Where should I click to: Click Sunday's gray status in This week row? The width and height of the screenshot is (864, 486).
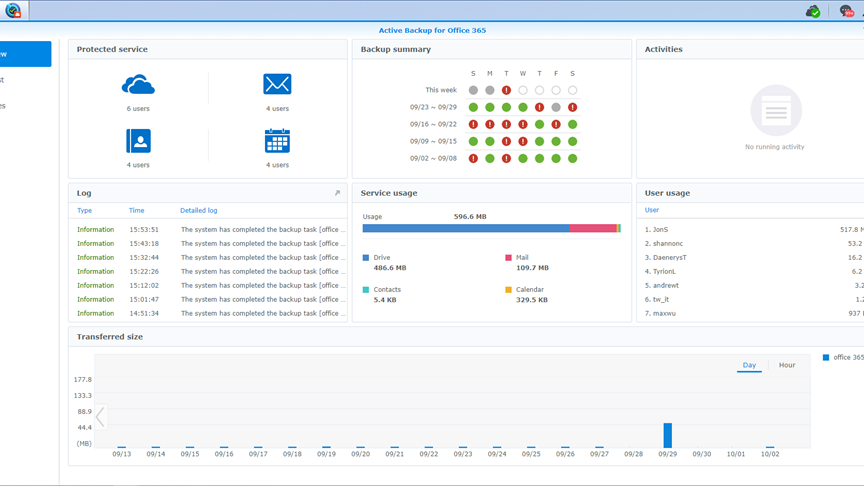(473, 90)
